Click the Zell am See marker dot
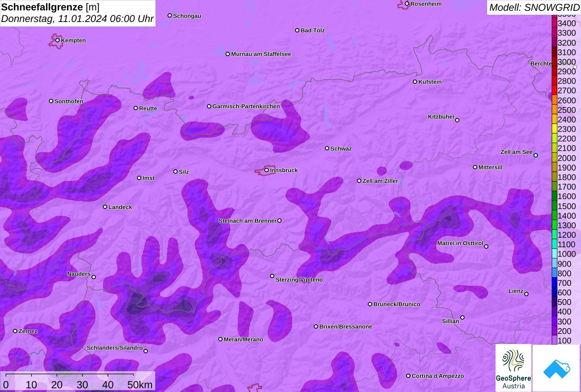Screen dimensions: 581x392 (536, 156)
